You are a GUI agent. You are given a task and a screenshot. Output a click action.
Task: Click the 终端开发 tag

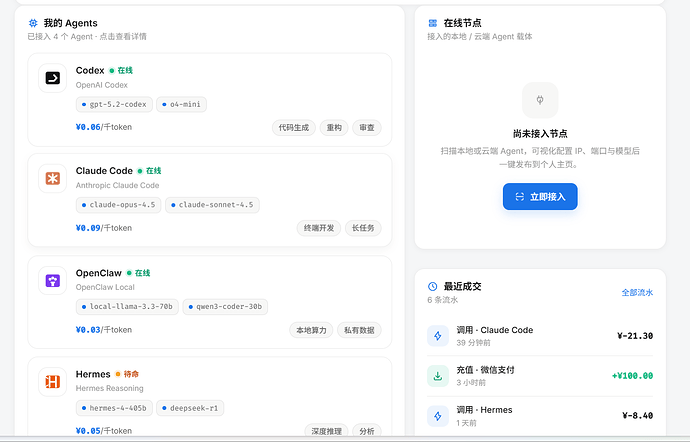coord(319,228)
